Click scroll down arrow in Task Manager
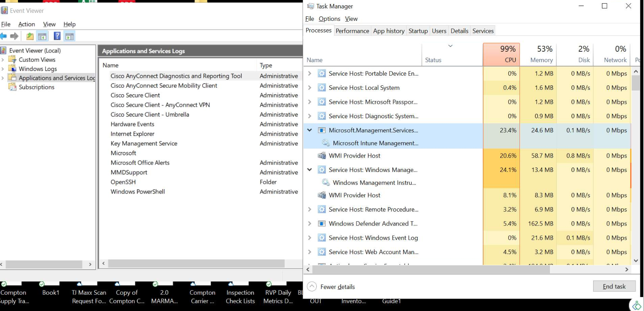 [636, 261]
